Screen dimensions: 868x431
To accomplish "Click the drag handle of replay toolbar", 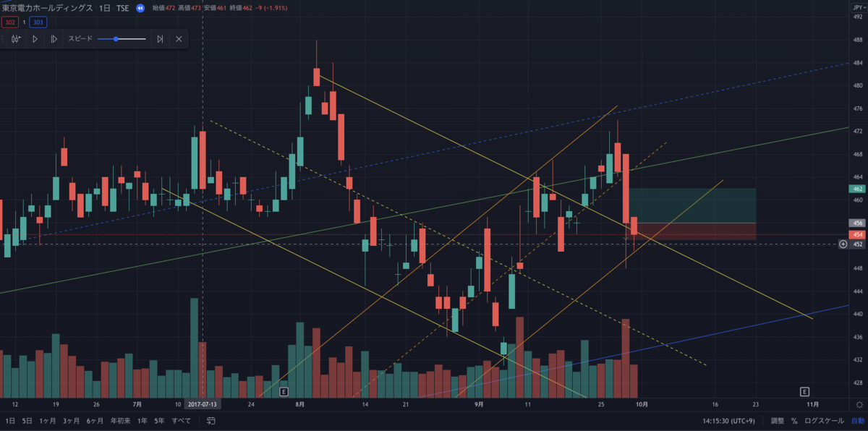I will (4, 39).
